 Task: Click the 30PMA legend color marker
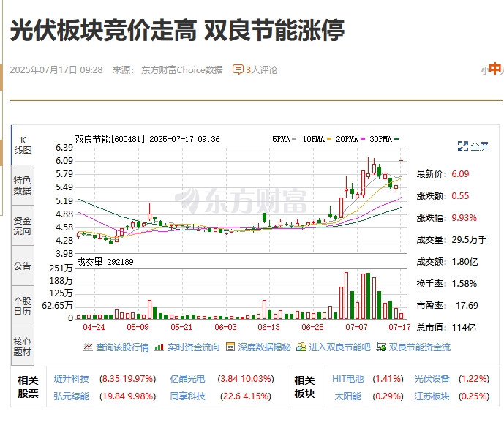[396, 139]
